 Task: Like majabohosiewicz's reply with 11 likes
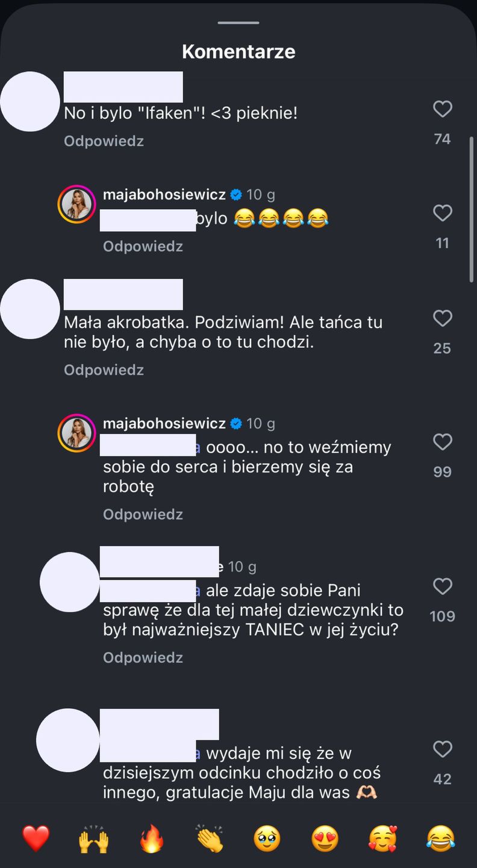pyautogui.click(x=443, y=213)
